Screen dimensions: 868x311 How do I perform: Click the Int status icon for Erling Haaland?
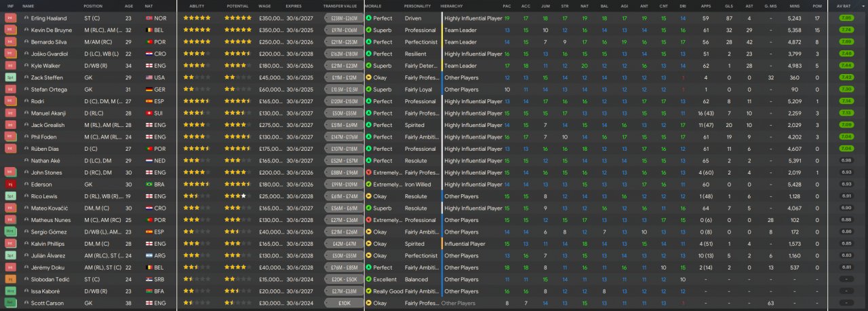(x=10, y=18)
